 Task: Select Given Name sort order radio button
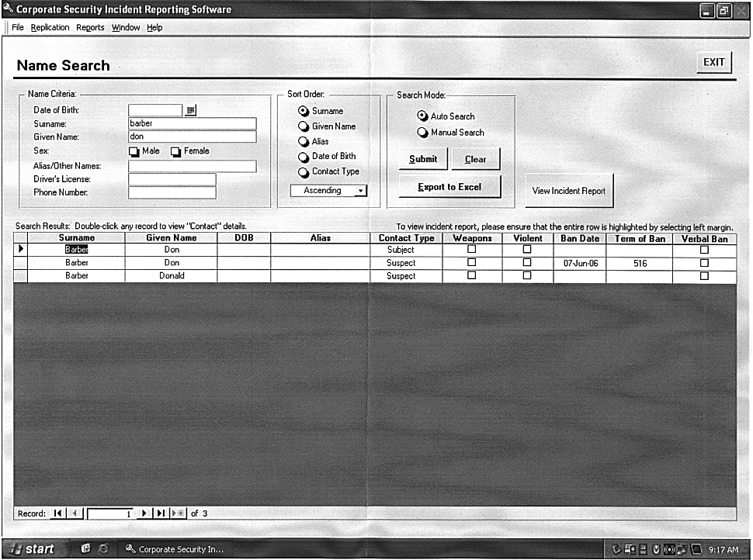point(304,126)
